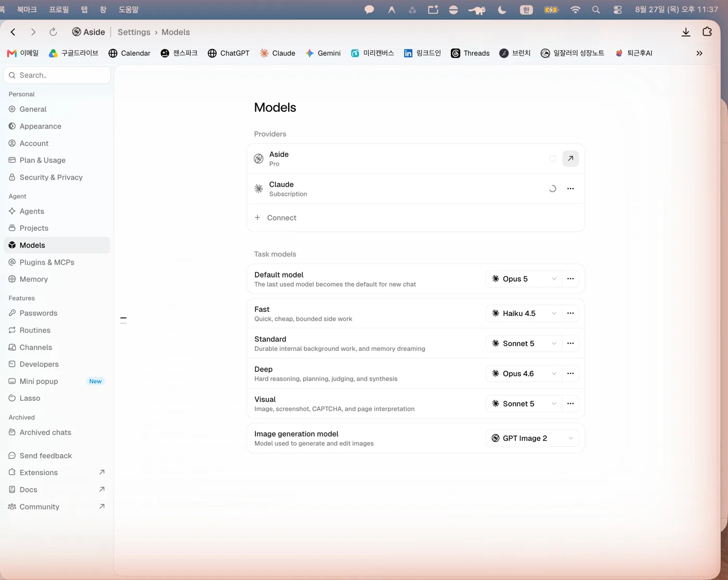Click the moon Focus icon in the menu bar
The height and width of the screenshot is (580, 728).
pos(502,9)
